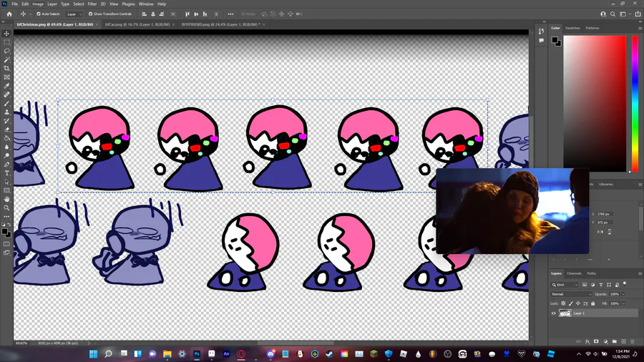The image size is (644, 362).
Task: Toggle lock all for layer
Action: 592,304
